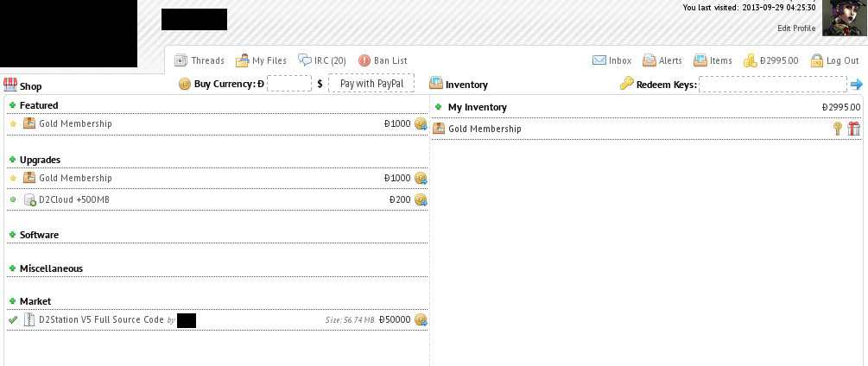Buy D2Cloud +500MB coin icon

point(421,199)
